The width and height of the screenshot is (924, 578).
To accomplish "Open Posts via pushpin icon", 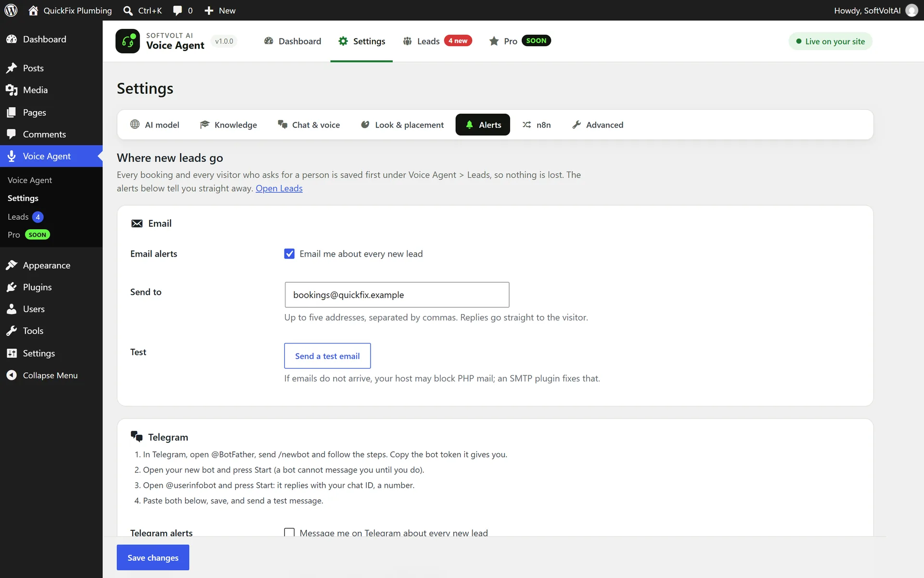I will [x=12, y=68].
